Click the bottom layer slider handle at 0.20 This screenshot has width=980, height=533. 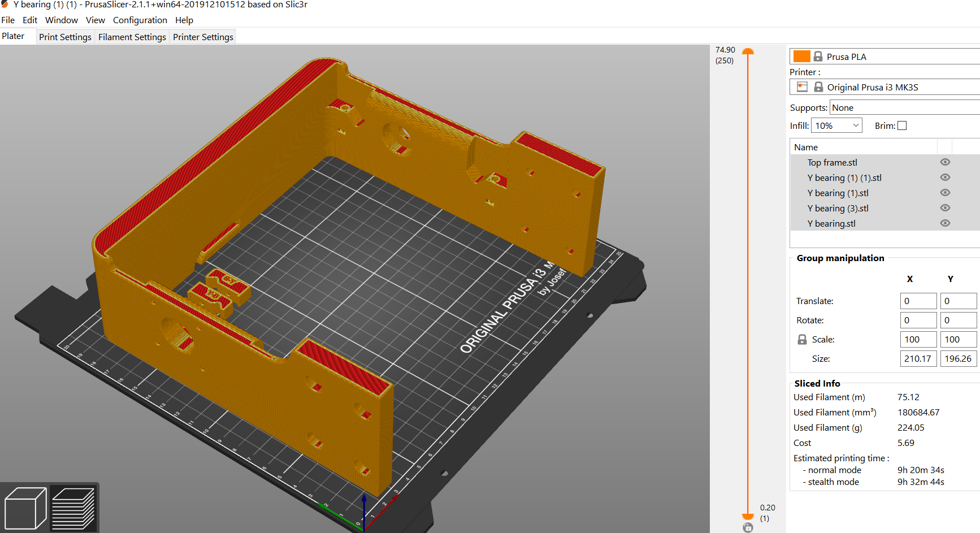point(748,516)
